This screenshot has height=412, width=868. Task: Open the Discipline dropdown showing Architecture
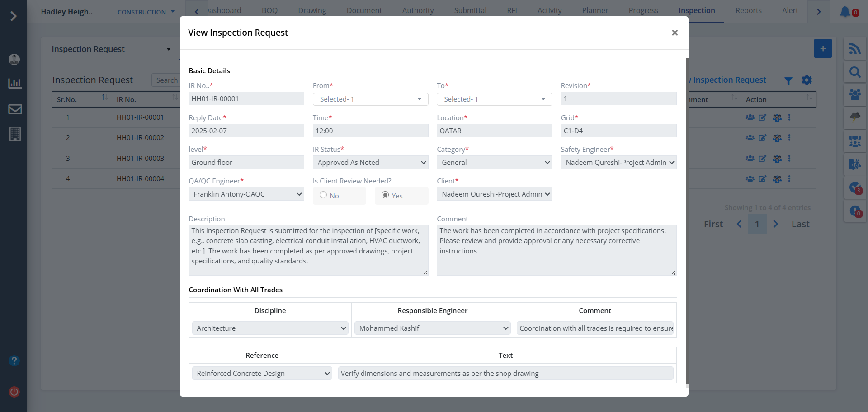[x=270, y=328]
